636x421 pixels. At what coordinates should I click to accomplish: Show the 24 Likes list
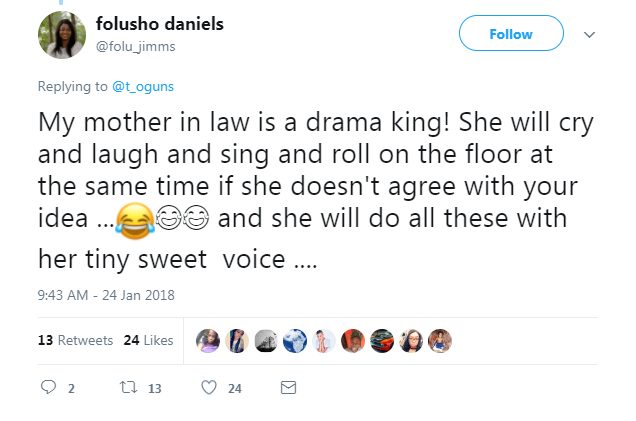(x=148, y=340)
